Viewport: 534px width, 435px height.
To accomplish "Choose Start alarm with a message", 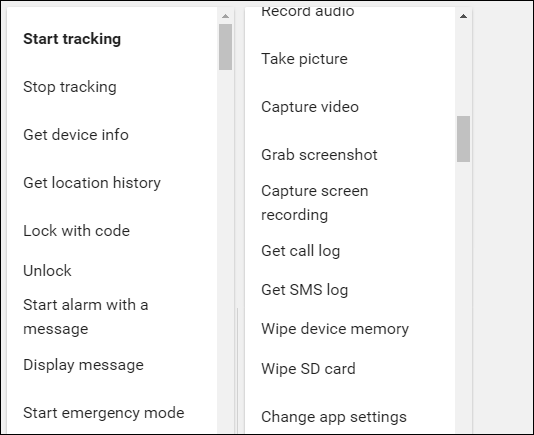I will [85, 317].
